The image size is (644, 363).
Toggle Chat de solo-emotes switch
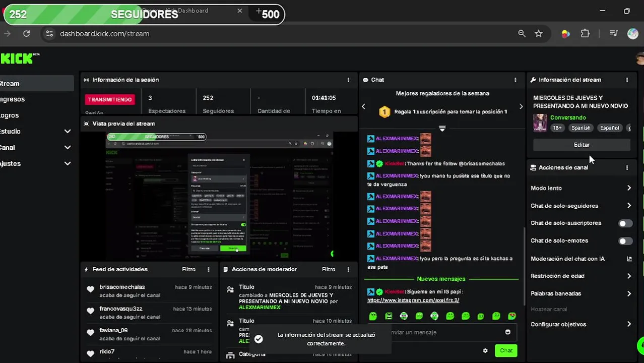point(625,241)
